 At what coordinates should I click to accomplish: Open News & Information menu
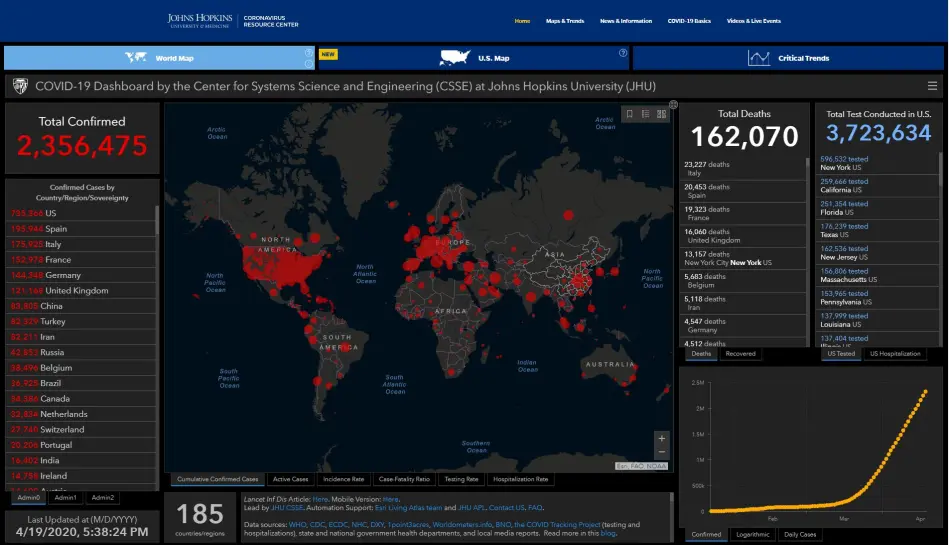click(x=626, y=21)
